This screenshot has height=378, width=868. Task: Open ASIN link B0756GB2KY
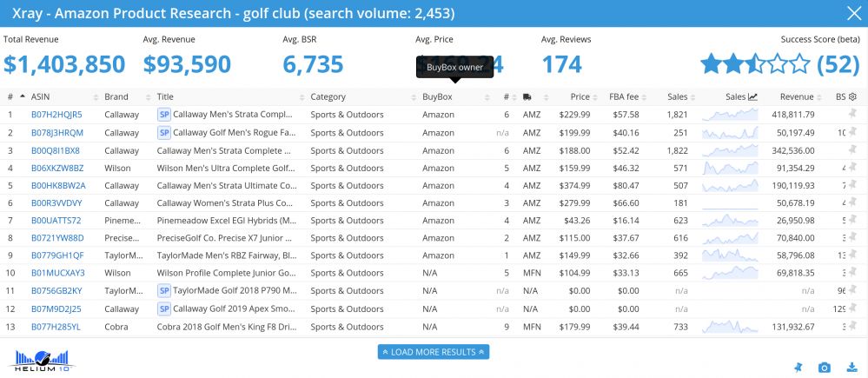coord(56,290)
